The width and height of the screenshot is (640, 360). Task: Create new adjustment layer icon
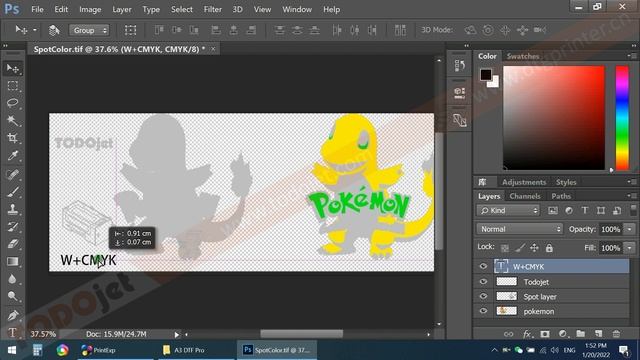[563, 334]
